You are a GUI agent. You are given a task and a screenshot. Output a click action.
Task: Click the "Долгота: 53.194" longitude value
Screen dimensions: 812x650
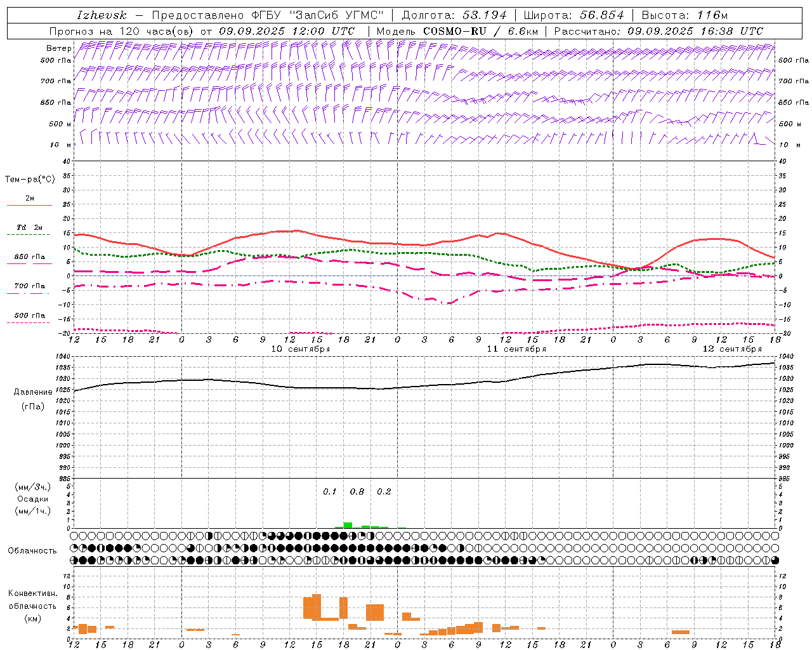coord(454,15)
